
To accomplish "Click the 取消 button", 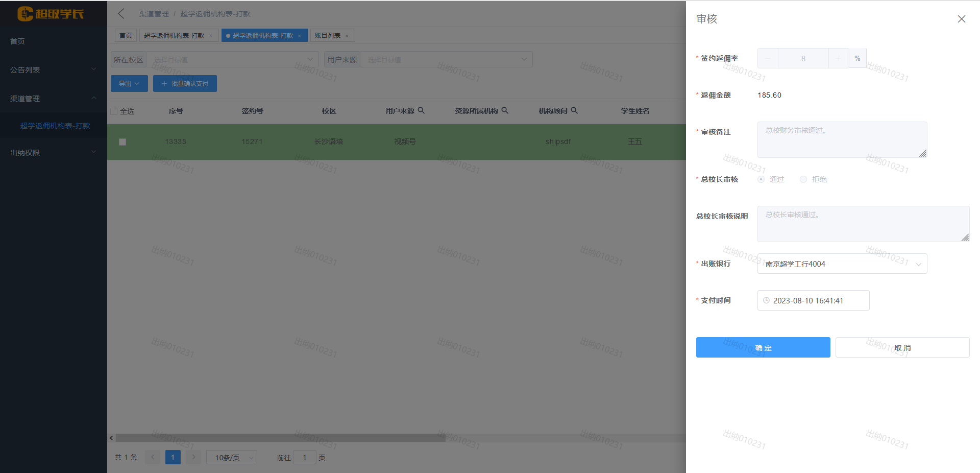I will 902,348.
